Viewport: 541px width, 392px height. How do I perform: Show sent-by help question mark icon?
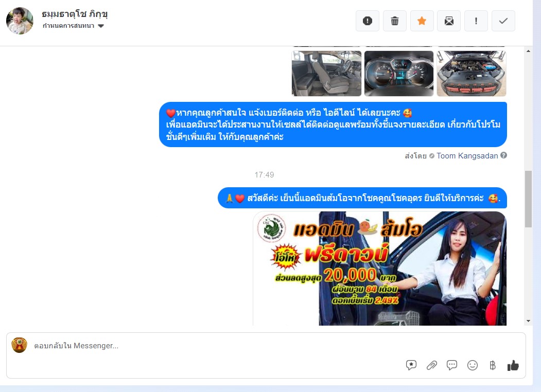click(x=504, y=155)
